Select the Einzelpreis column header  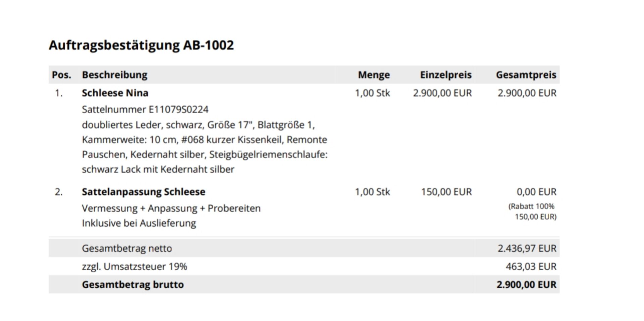click(445, 75)
